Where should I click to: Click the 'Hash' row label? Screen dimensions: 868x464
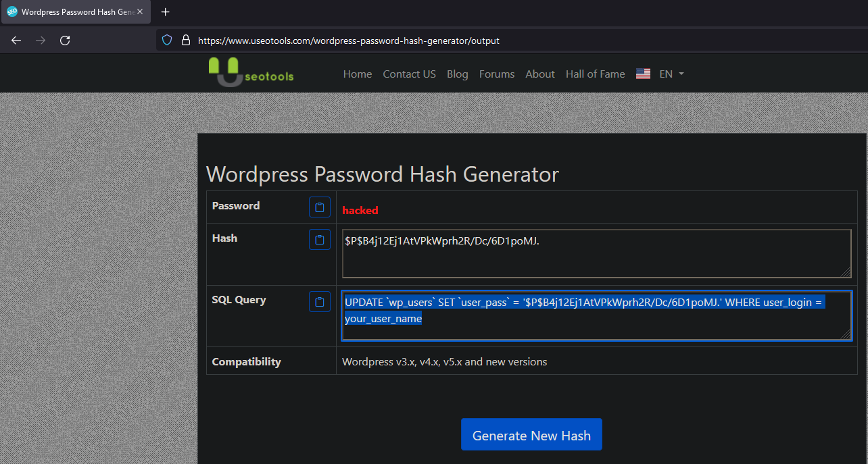pos(224,238)
